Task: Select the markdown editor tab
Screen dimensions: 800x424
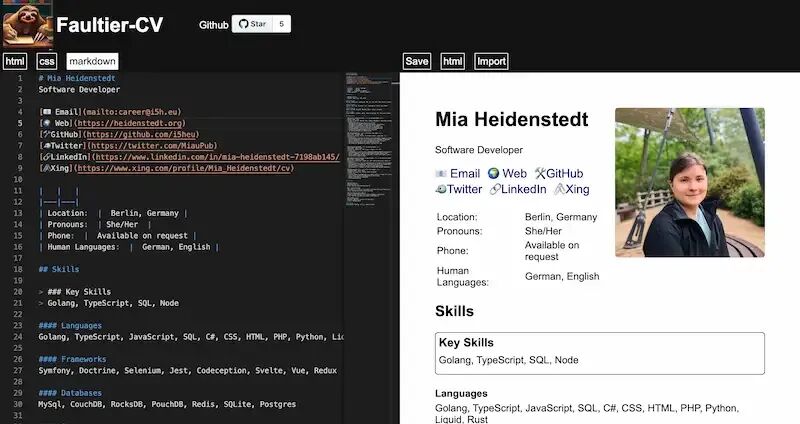Action: click(x=92, y=61)
